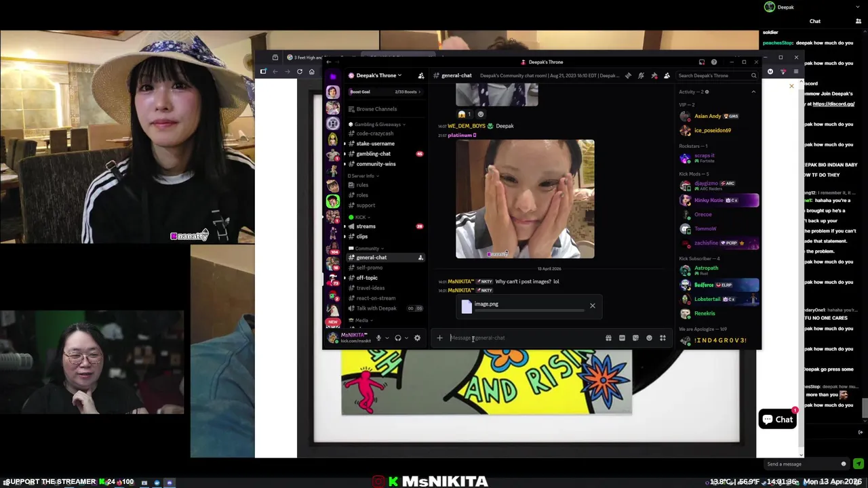Viewport: 868px width, 488px height.
Task: Click the image.png upload progress bar
Action: click(x=530, y=310)
